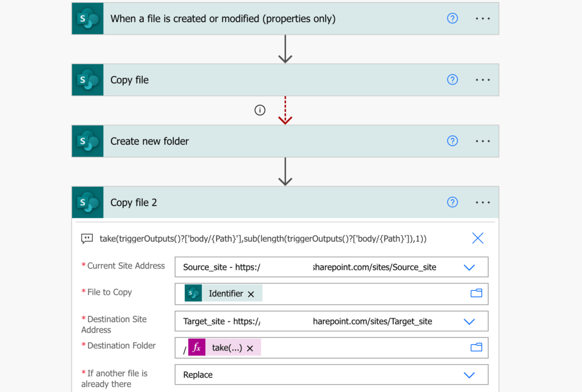Click the SharePoint icon on Create new folder
582x392 pixels.
click(x=87, y=141)
